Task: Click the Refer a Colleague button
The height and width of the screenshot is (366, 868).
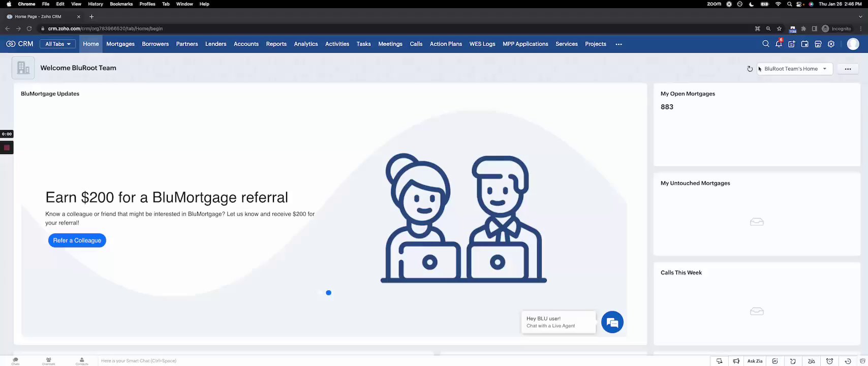Action: tap(77, 240)
